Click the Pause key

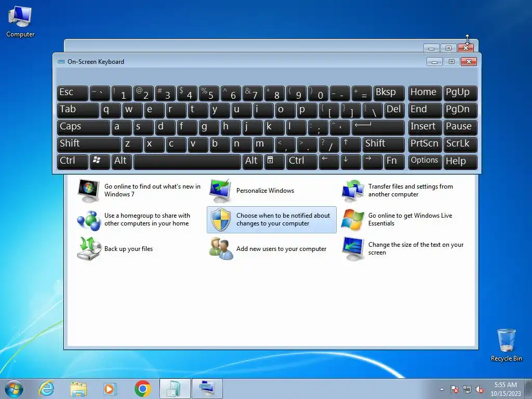click(x=460, y=127)
